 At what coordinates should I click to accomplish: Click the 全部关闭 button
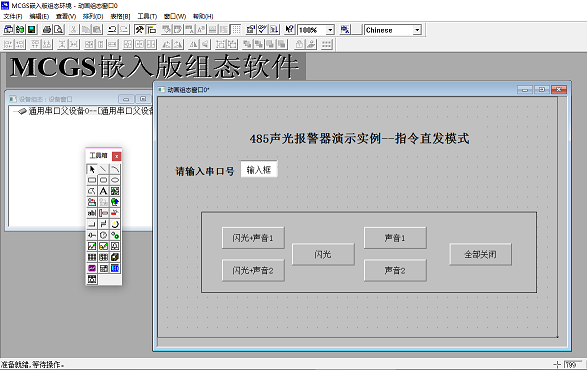[x=480, y=255]
